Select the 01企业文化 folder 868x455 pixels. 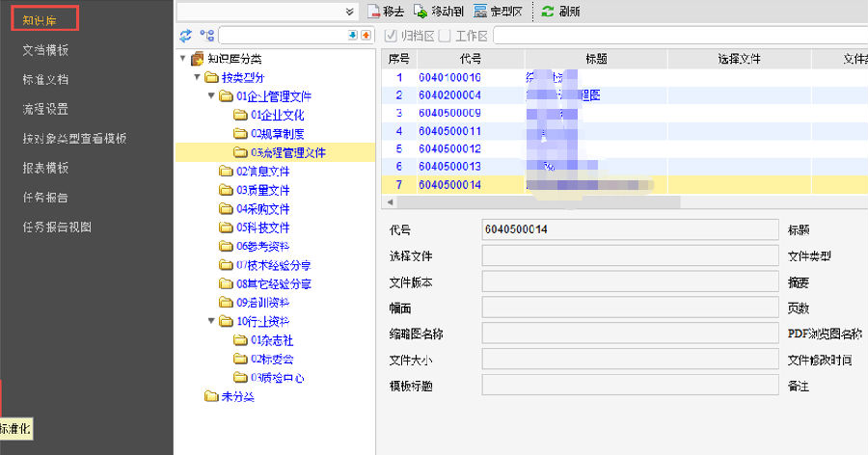(269, 115)
